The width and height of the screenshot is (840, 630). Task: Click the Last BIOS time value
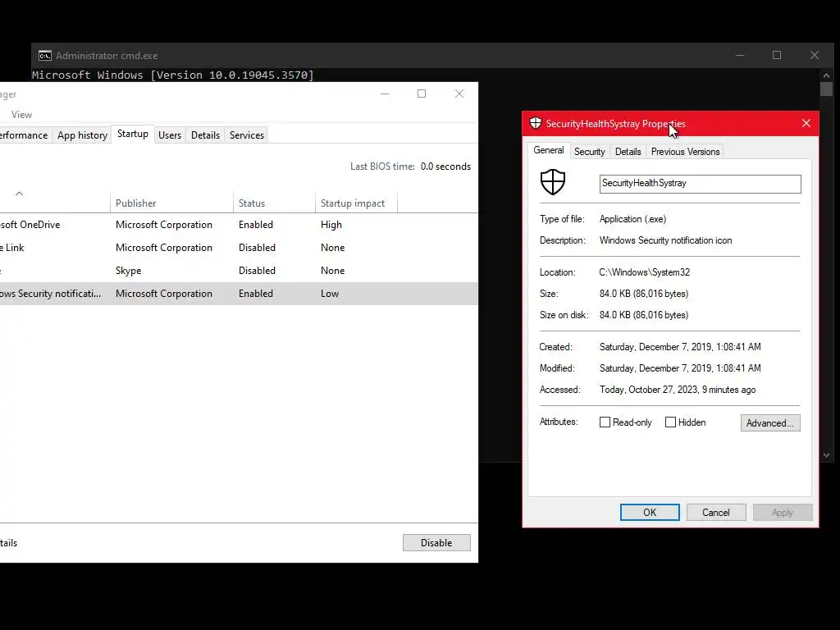point(445,167)
